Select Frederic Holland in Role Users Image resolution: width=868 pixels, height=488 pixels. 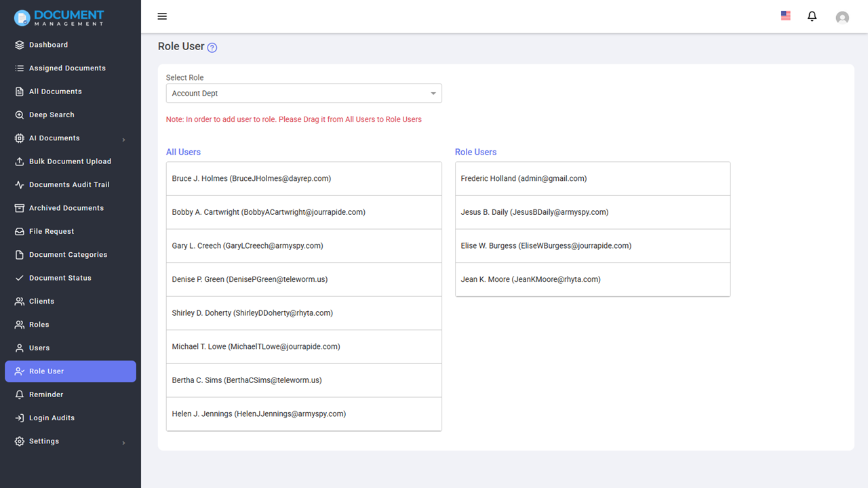tap(524, 179)
